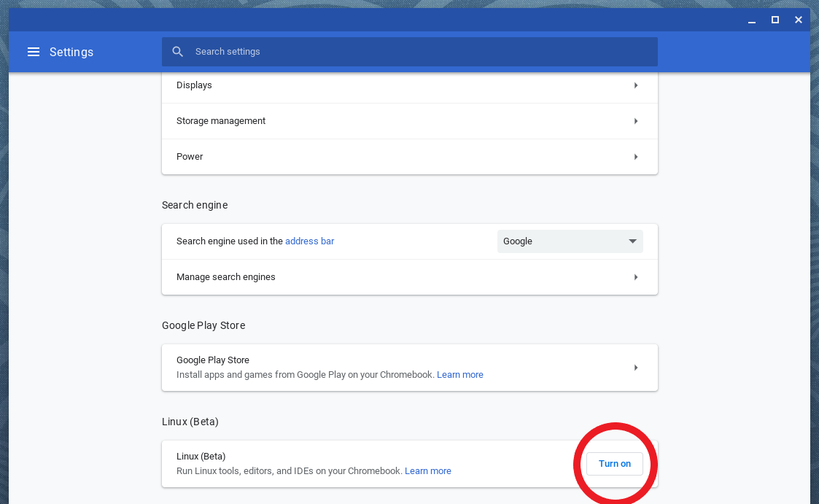Click the address bar link
The width and height of the screenshot is (819, 504).
(309, 241)
